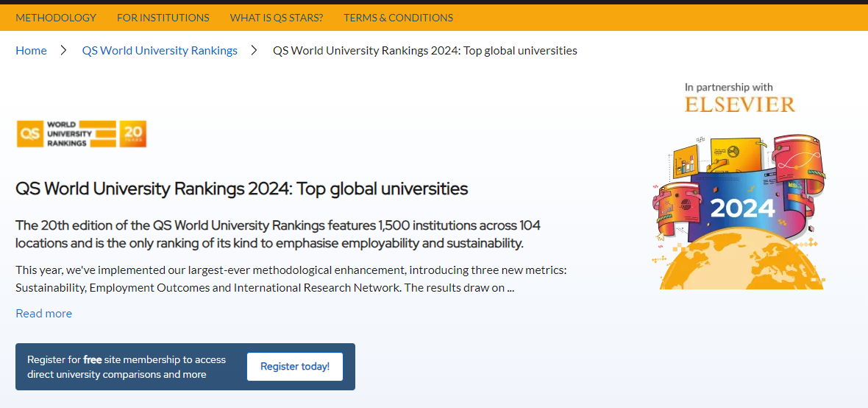The width and height of the screenshot is (868, 408).
Task: Click the Elsevier partner logo
Action: point(739,105)
